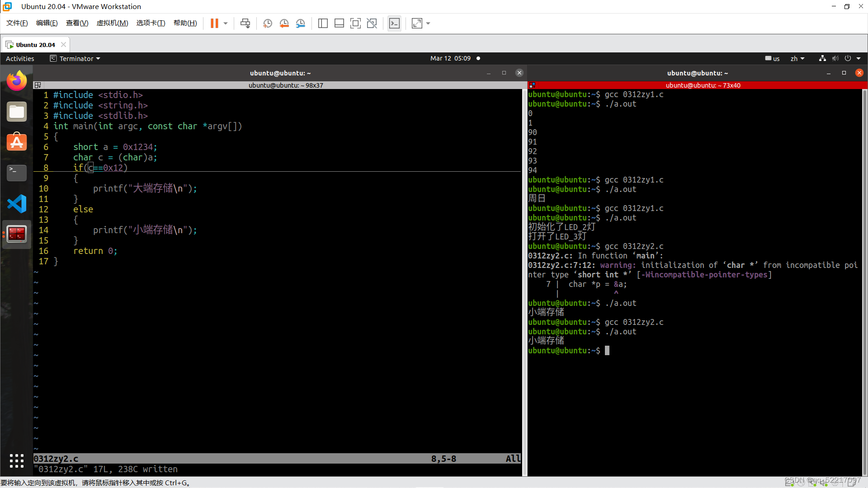
Task: Click send Ctrl+Alt+Del icon
Action: 245,23
